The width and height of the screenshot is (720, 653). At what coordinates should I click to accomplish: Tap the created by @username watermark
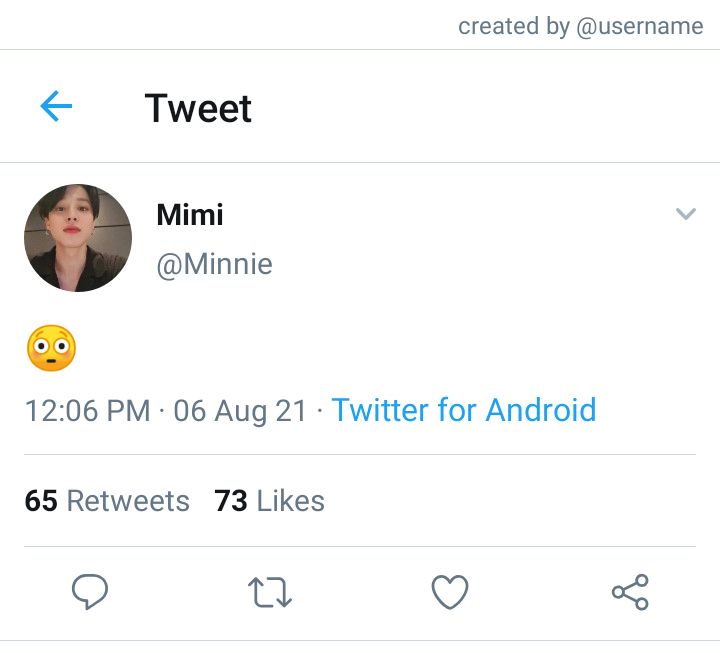581,26
